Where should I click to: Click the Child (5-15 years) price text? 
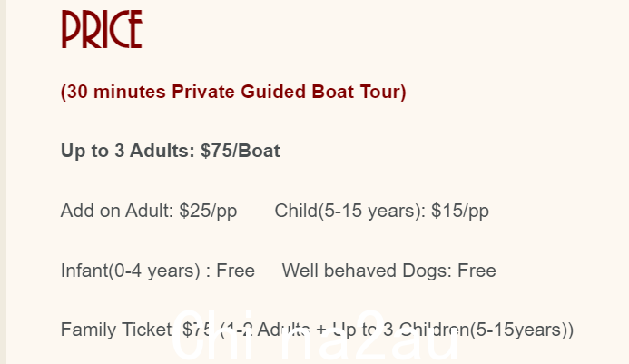tap(382, 212)
